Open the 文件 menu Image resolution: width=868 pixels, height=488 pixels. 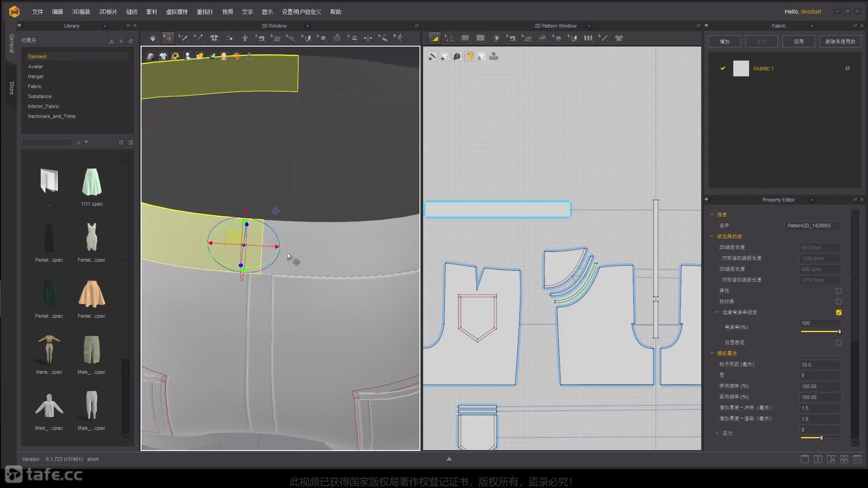(38, 12)
